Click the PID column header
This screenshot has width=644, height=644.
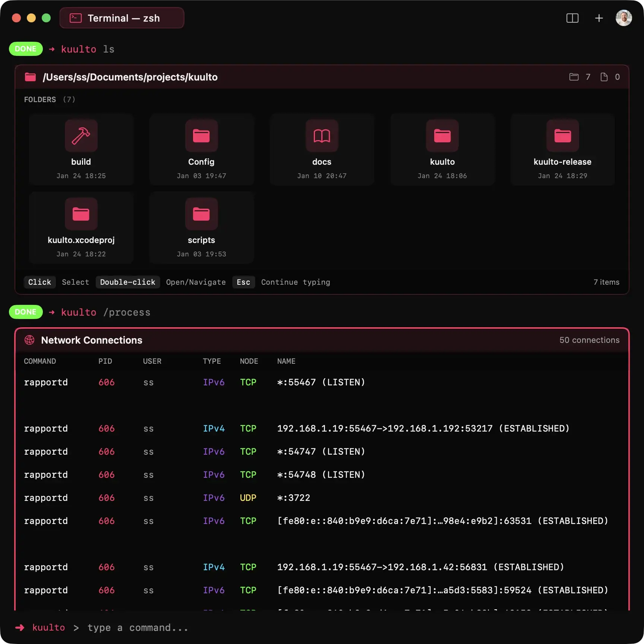[105, 361]
